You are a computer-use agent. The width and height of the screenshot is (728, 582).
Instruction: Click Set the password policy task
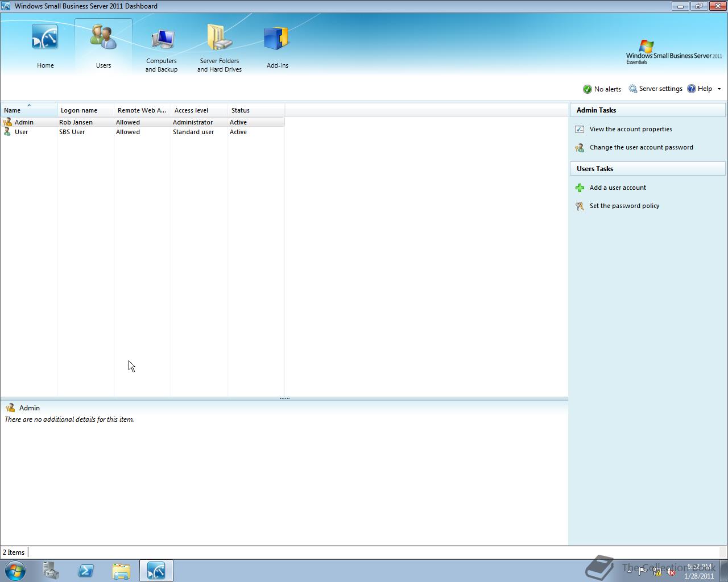click(x=624, y=206)
